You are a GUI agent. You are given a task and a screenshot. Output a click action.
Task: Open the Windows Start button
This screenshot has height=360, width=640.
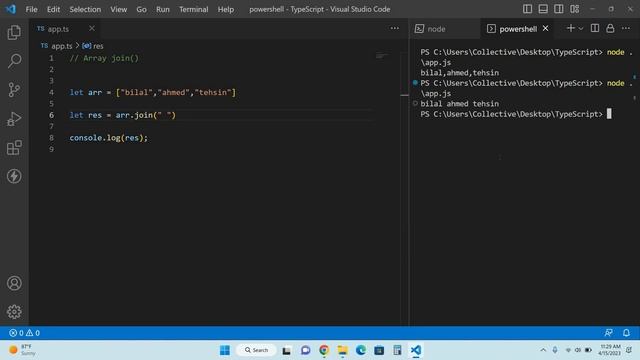click(x=225, y=350)
